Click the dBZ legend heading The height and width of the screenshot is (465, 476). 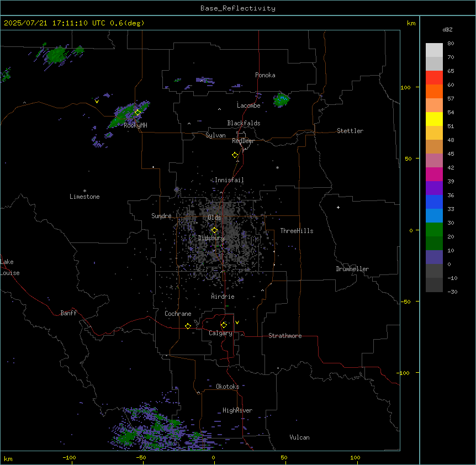coord(447,29)
